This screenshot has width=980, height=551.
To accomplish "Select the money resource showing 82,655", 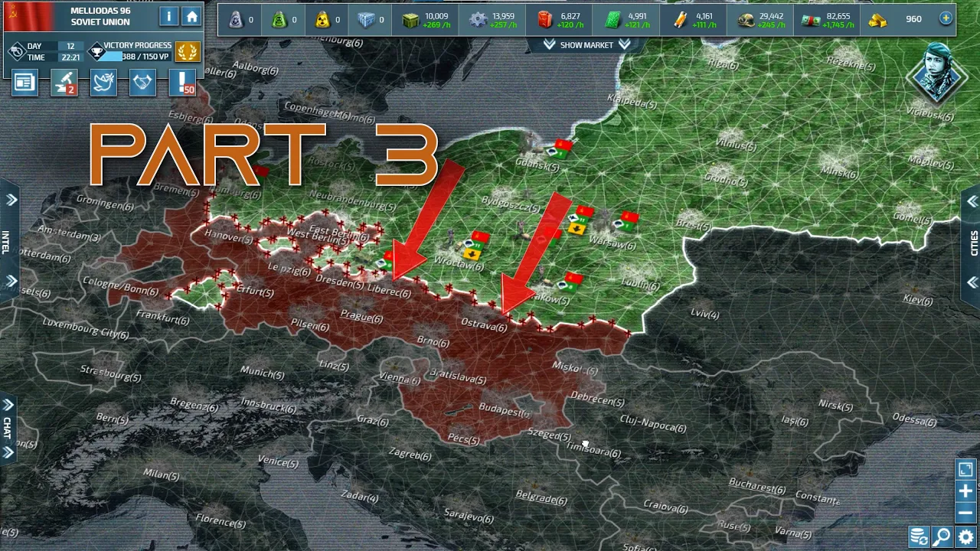I will 827,20.
